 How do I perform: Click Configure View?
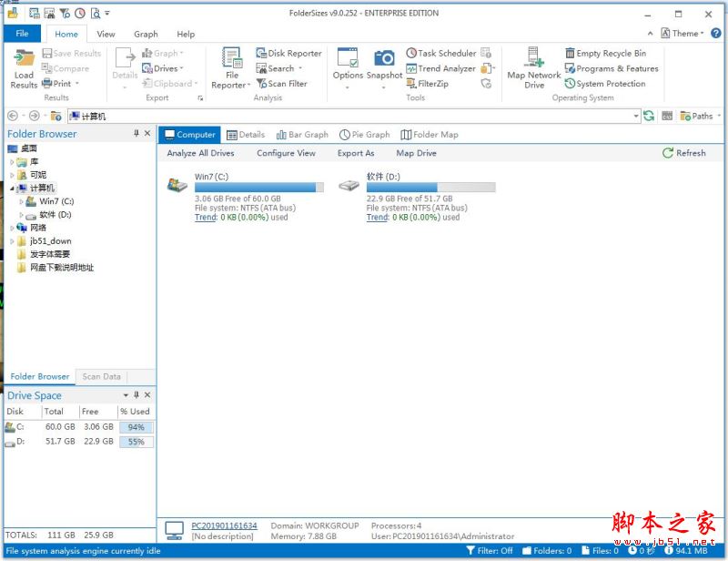point(286,153)
